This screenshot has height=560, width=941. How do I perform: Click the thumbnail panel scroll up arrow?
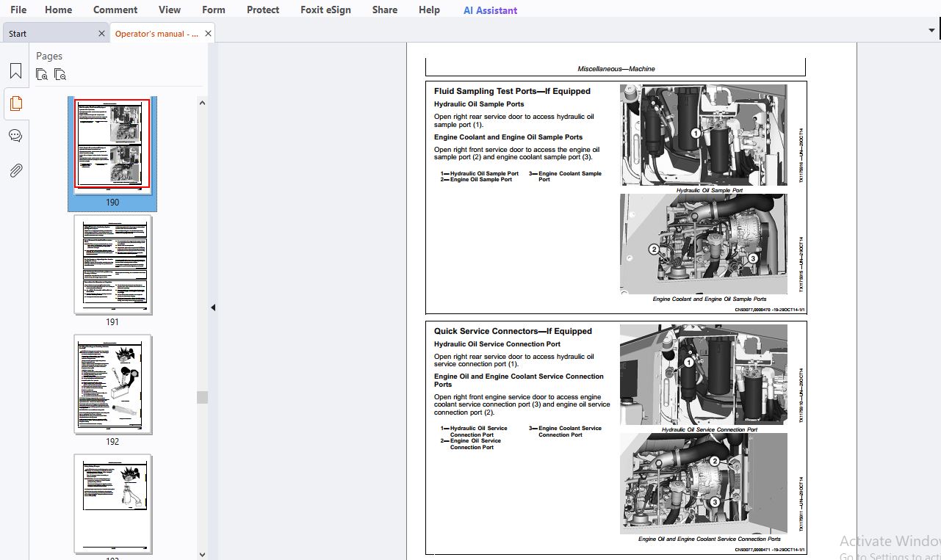click(x=202, y=103)
